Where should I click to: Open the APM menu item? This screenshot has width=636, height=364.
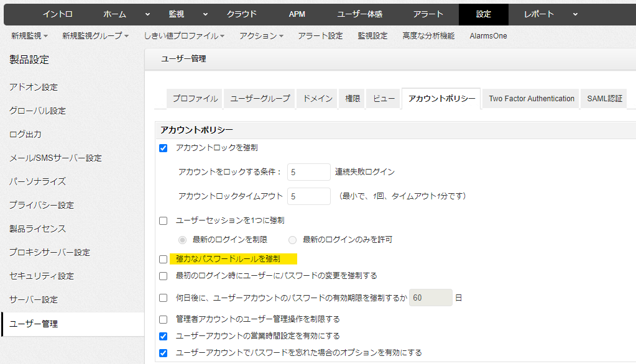pyautogui.click(x=297, y=14)
